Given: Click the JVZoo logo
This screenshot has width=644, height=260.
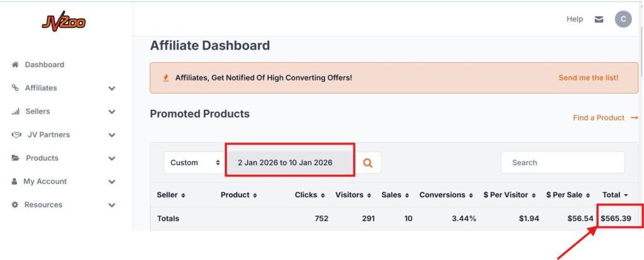Looking at the screenshot, I should click(x=64, y=23).
